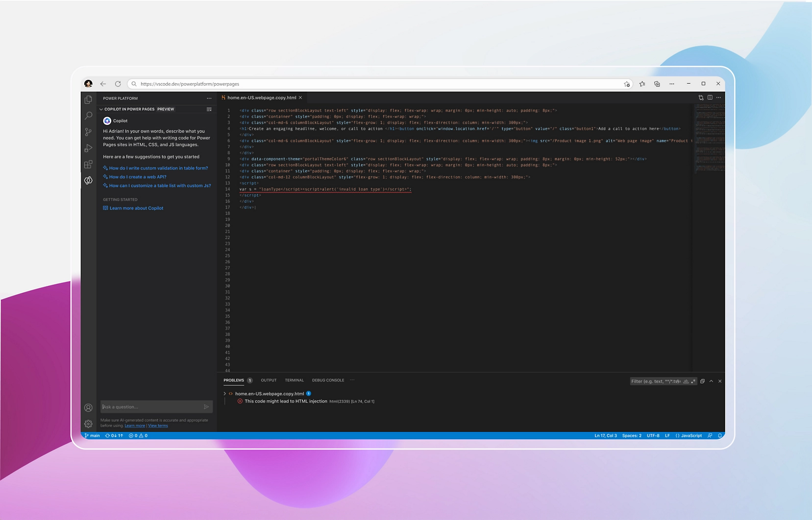Open browser Settings and more ellipsis
The width and height of the screenshot is (812, 520).
pos(672,84)
